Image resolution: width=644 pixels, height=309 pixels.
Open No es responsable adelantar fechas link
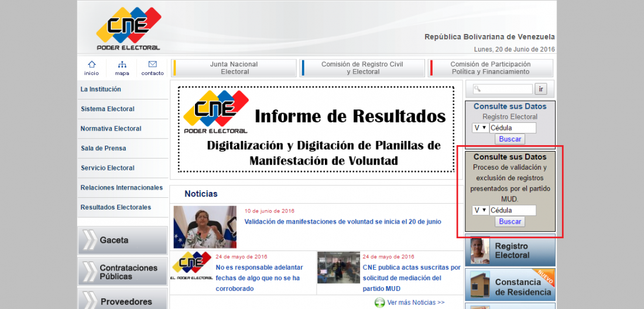259,278
